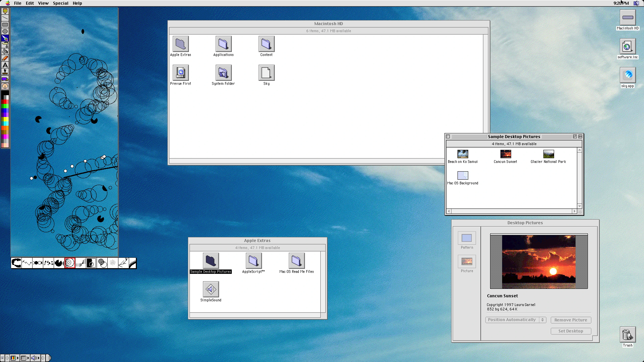The height and width of the screenshot is (362, 644).
Task: Collapse the control strip using its tab
Action: tap(49, 358)
